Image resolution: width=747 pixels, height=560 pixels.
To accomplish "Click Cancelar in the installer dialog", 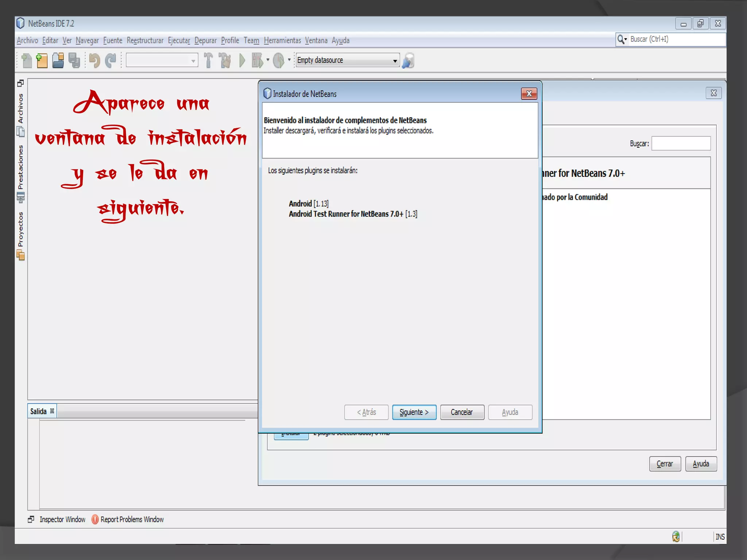I will [x=462, y=412].
